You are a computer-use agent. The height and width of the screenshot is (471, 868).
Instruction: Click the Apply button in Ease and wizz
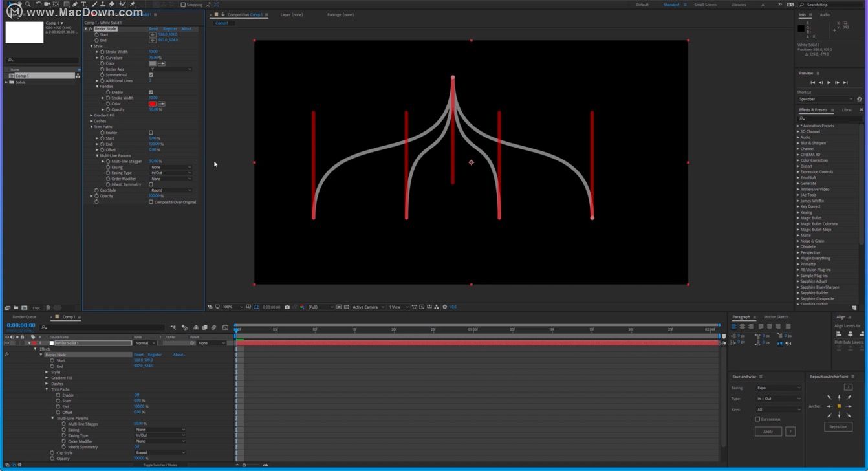coord(768,432)
